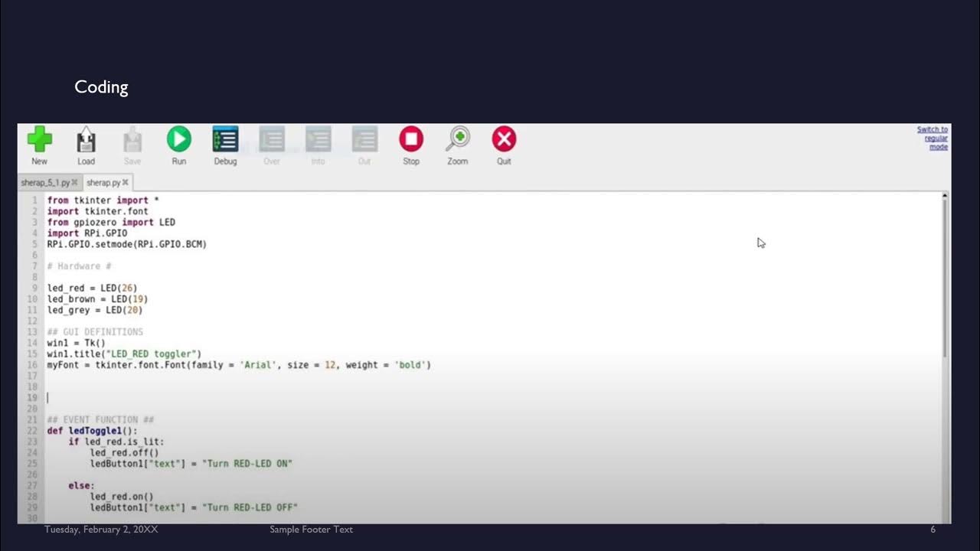Close the sherap_5_1.py tab
This screenshot has height=551, width=980.
74,183
